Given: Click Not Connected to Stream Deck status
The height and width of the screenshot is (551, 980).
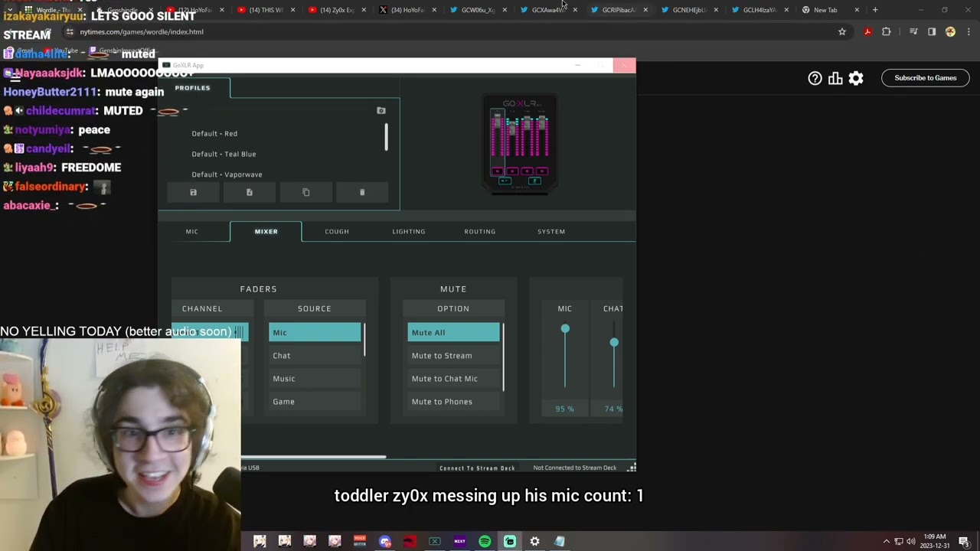Looking at the screenshot, I should tap(575, 468).
